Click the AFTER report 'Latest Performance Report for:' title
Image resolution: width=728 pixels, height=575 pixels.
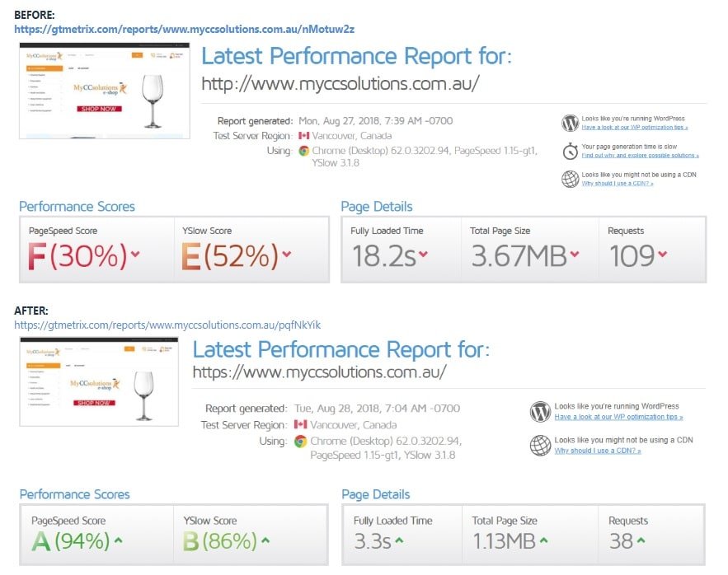341,349
